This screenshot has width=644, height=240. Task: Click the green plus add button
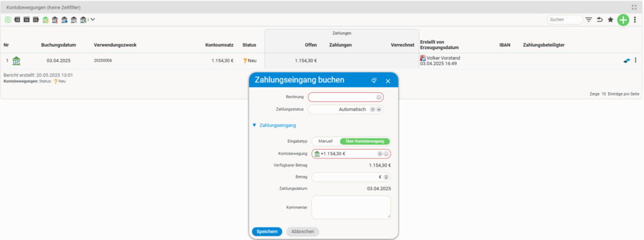pos(623,19)
